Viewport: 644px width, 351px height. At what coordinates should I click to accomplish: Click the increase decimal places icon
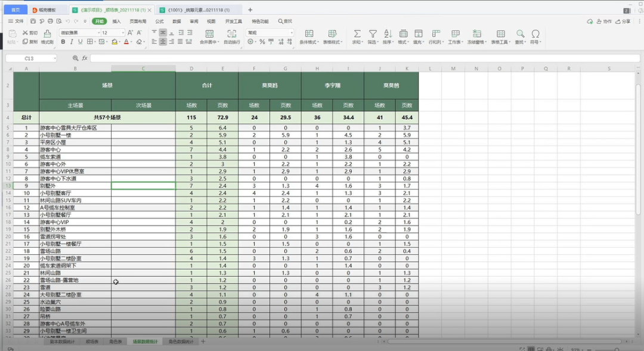point(281,42)
